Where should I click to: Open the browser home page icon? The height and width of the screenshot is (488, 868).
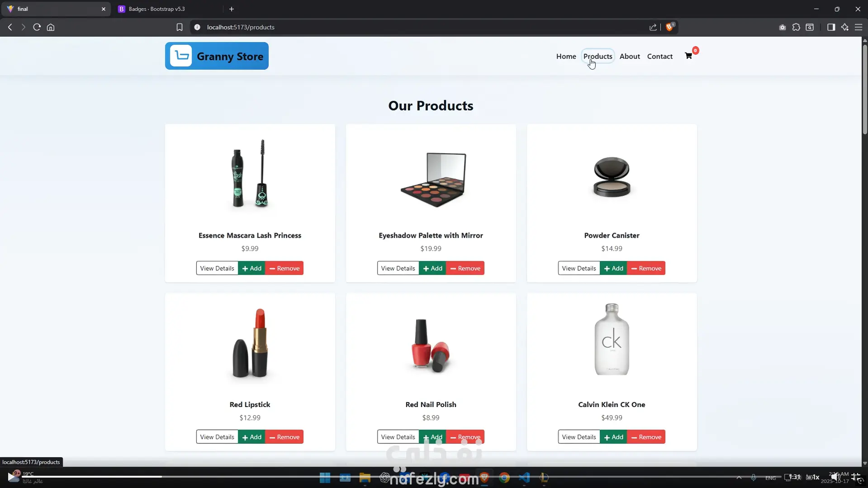point(51,27)
